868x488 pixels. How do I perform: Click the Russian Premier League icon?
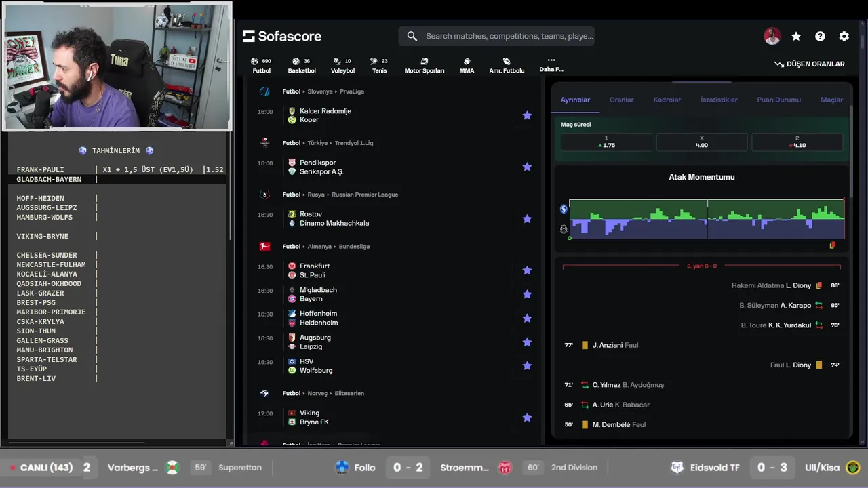click(x=264, y=195)
